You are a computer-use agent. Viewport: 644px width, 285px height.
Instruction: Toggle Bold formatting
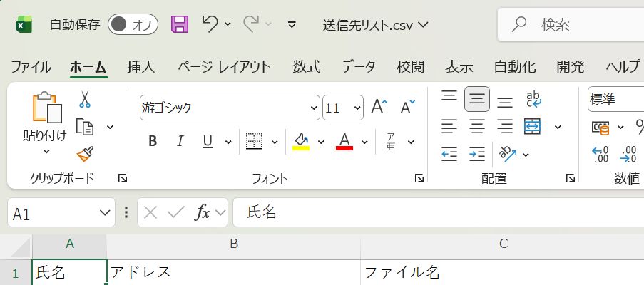coord(153,141)
